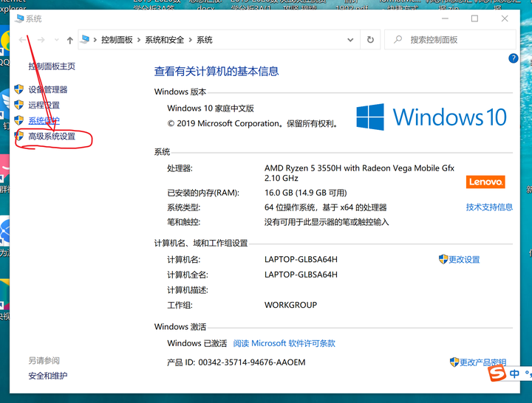The width and height of the screenshot is (532, 403).
Task: Click 没有可用于此显示器的笔或触控输入 value
Action: coord(327,222)
